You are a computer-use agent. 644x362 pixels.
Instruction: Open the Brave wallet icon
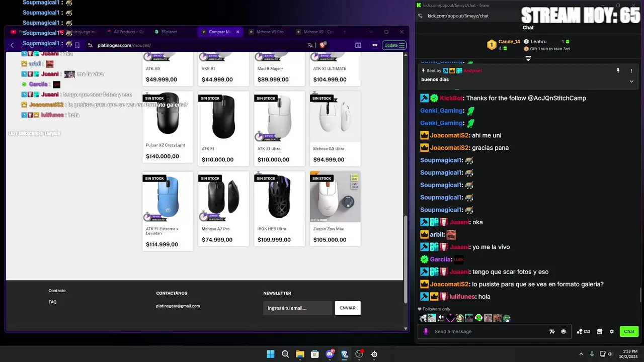click(x=375, y=45)
